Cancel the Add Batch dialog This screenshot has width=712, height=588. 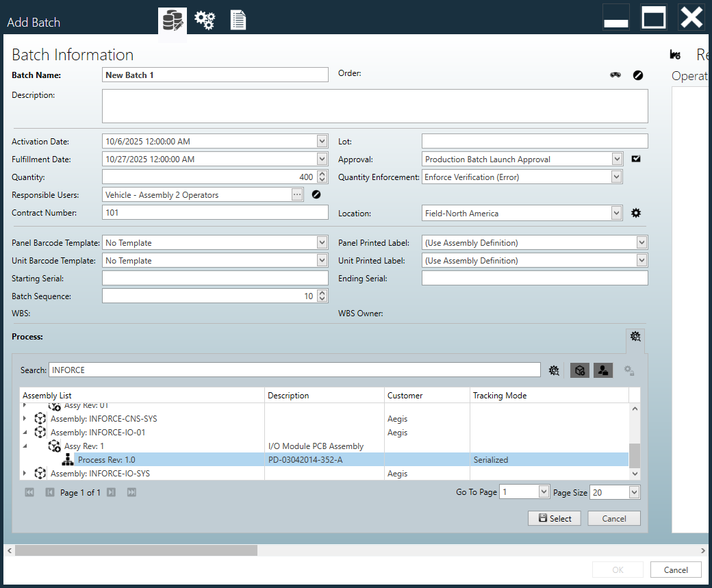[x=676, y=569]
